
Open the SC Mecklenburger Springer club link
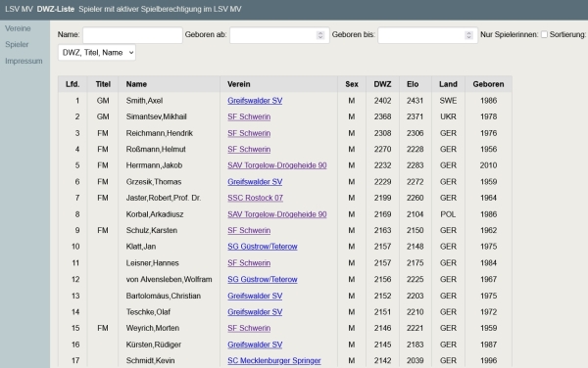point(273,361)
